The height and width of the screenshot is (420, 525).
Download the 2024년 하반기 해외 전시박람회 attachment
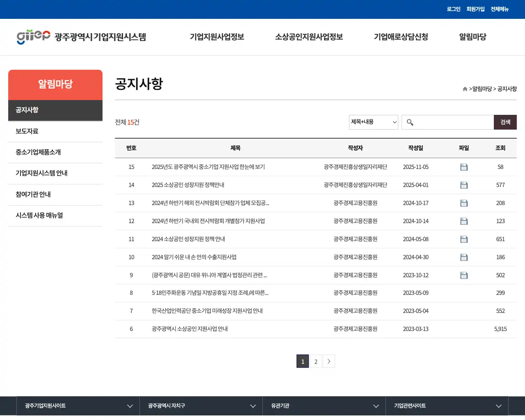point(464,203)
